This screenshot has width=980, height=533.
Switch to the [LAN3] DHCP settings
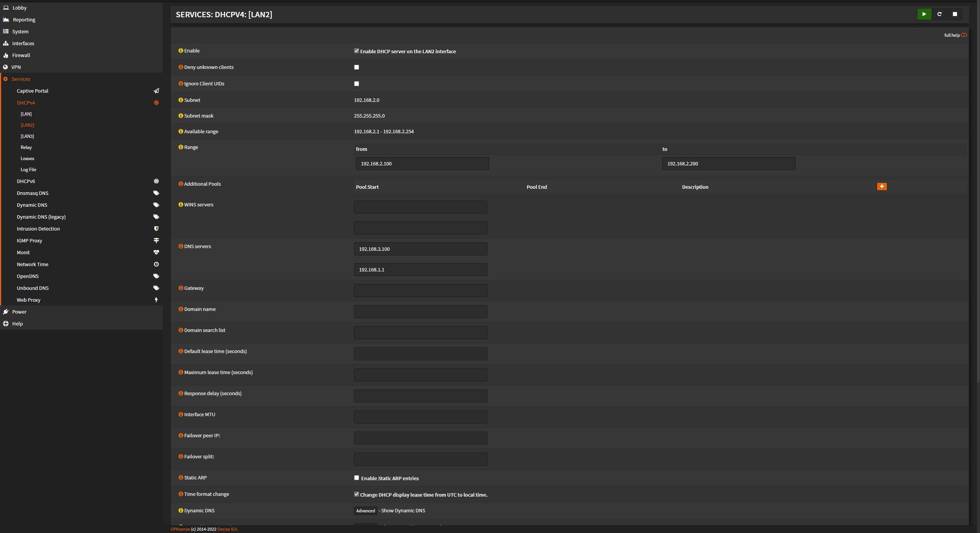point(27,136)
